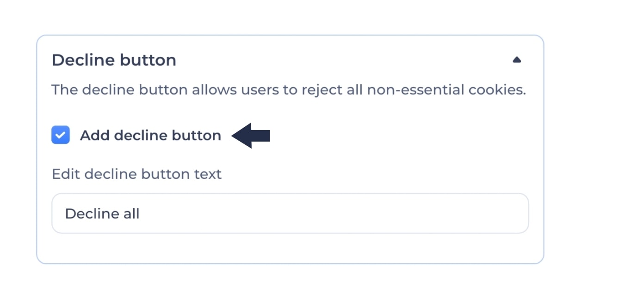This screenshot has width=644, height=298.
Task: Click the "Edit decline button text" label
Action: pos(136,174)
